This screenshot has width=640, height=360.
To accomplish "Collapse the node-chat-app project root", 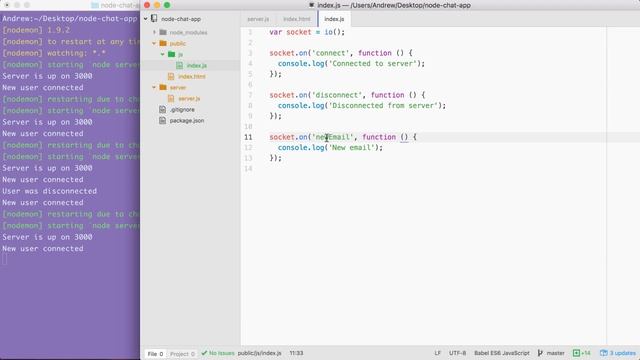I will point(146,19).
